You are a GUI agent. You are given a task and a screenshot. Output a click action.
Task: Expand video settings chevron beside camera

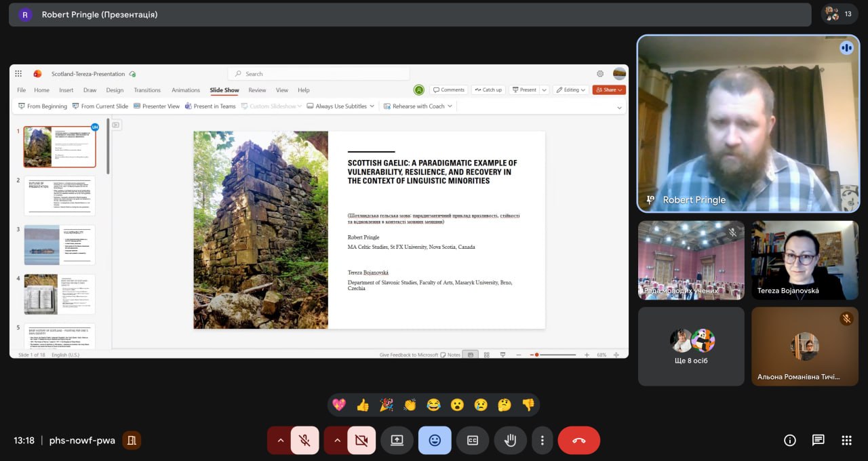[x=336, y=440]
